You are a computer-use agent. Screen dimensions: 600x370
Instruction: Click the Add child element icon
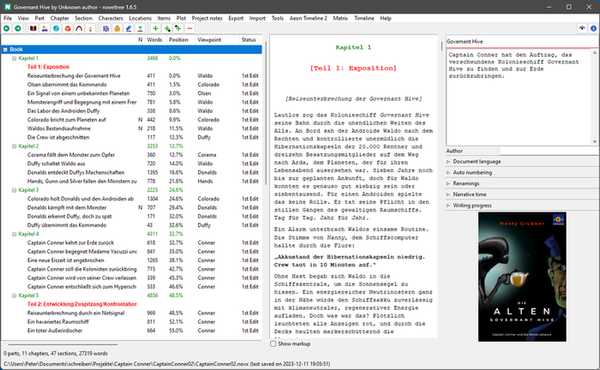(167, 28)
